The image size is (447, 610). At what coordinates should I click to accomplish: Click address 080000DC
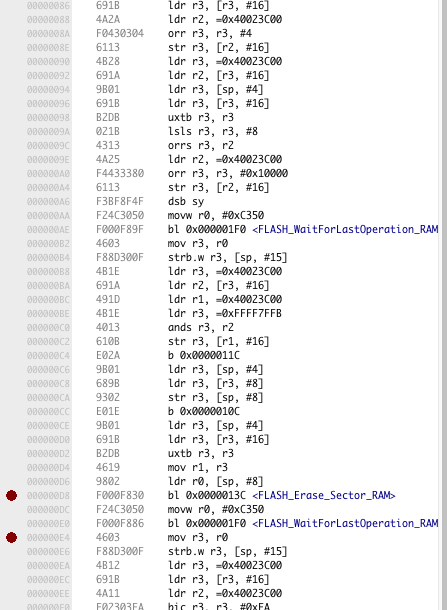pos(48,509)
